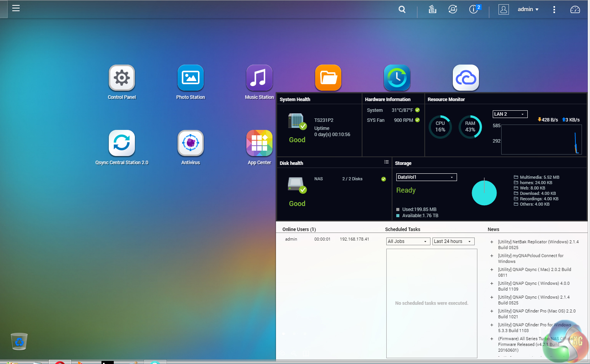Screen dimensions: 590x364
Task: Click the Disk health drive status icon
Action: coord(297,185)
